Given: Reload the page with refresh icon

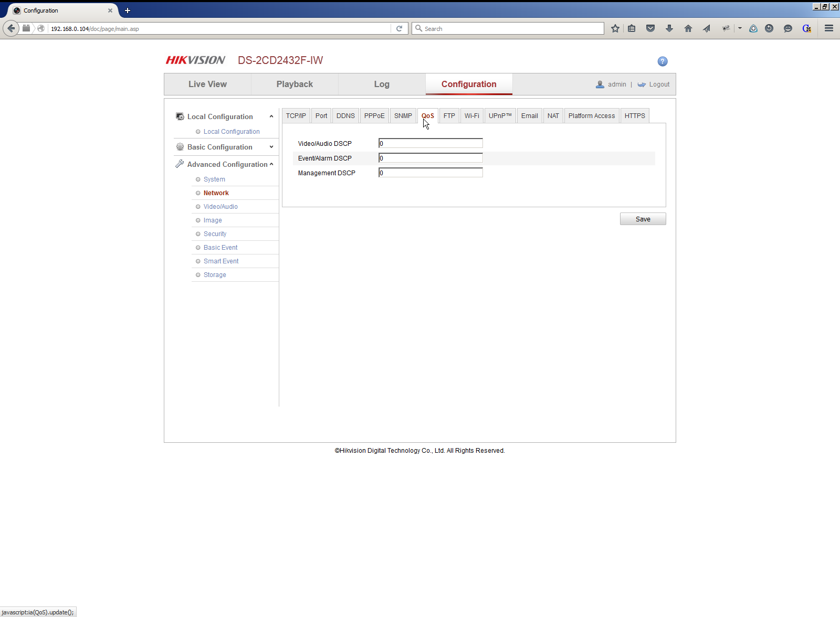Looking at the screenshot, I should (399, 28).
